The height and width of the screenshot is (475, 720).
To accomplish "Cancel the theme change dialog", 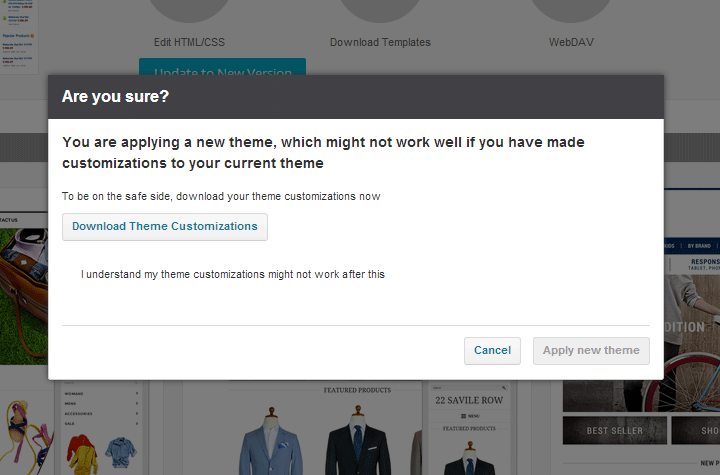I will click(x=492, y=351).
